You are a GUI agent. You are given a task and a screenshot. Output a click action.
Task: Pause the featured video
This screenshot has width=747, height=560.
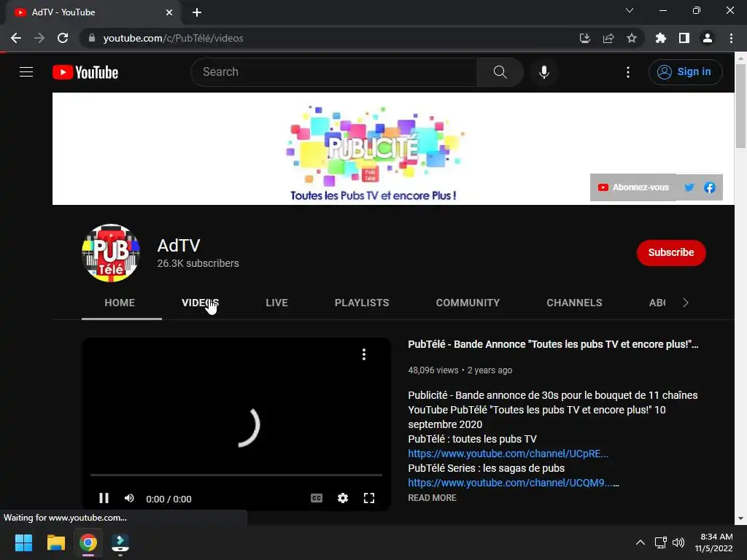pyautogui.click(x=104, y=498)
